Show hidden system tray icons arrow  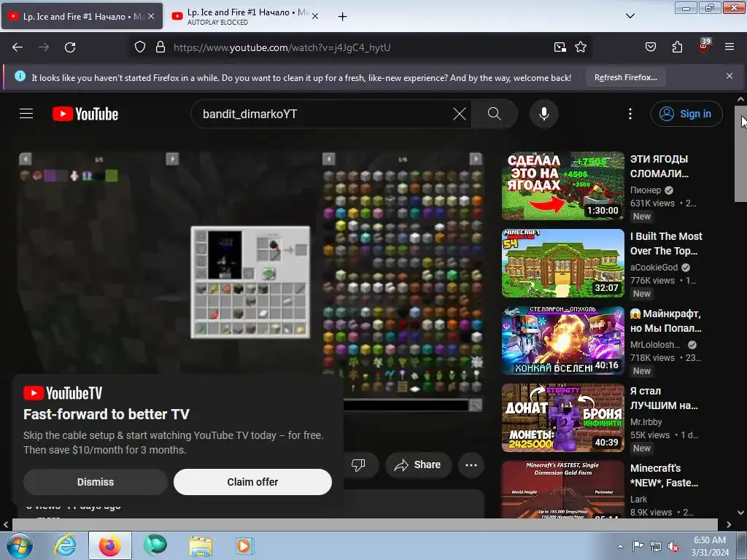(x=620, y=546)
